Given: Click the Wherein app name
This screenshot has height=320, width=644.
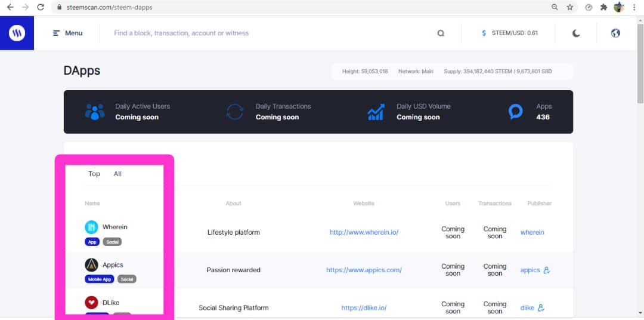Looking at the screenshot, I should [115, 227].
